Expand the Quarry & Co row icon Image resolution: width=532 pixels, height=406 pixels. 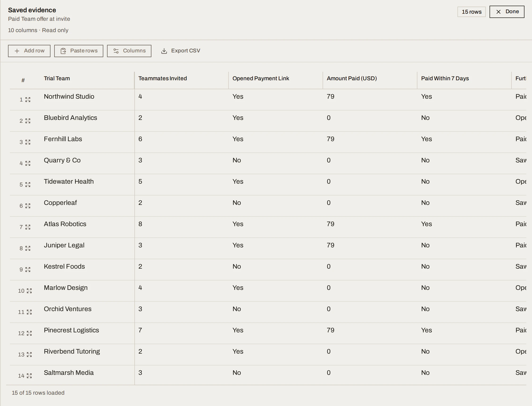pyautogui.click(x=28, y=163)
